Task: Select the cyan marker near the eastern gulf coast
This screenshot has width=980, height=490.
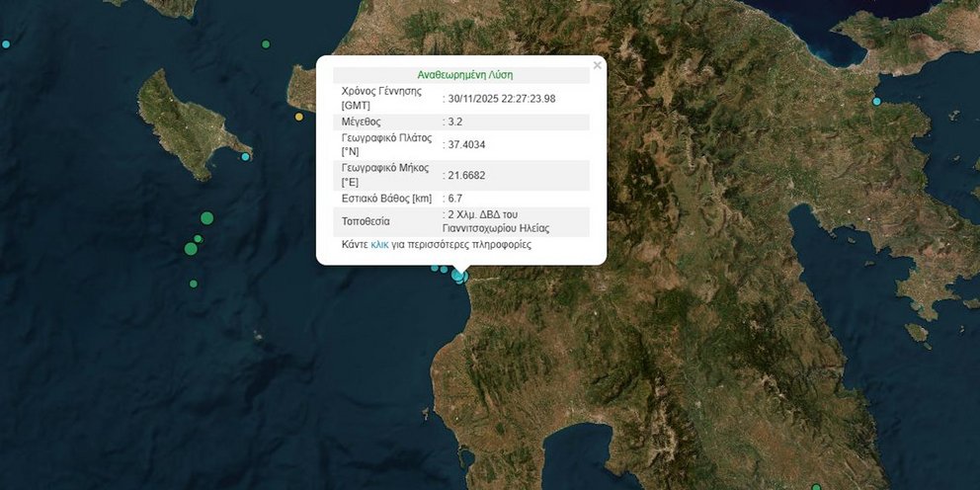Action: coord(876,101)
